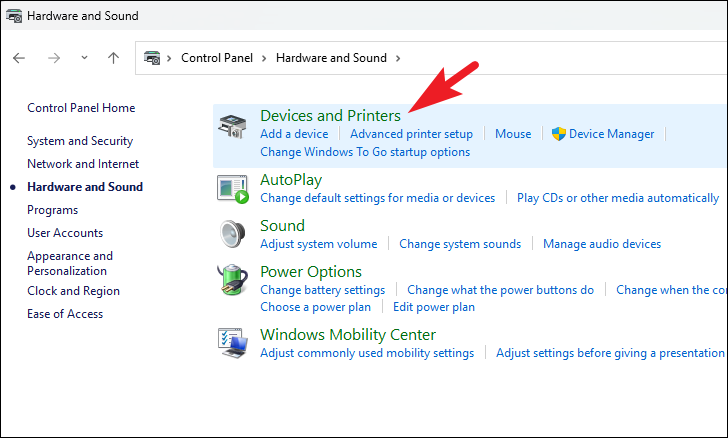The height and width of the screenshot is (438, 728).
Task: Go back using the back arrow
Action: point(19,58)
